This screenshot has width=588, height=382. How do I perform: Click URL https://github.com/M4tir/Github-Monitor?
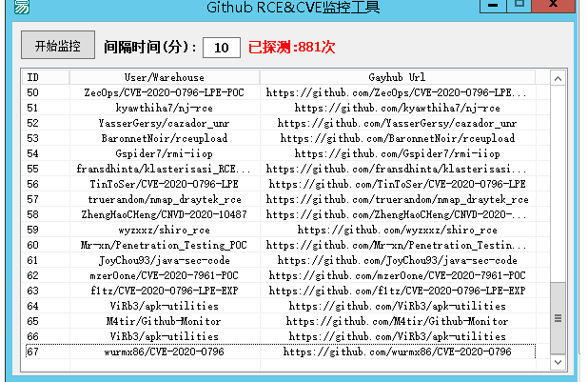[x=397, y=321]
